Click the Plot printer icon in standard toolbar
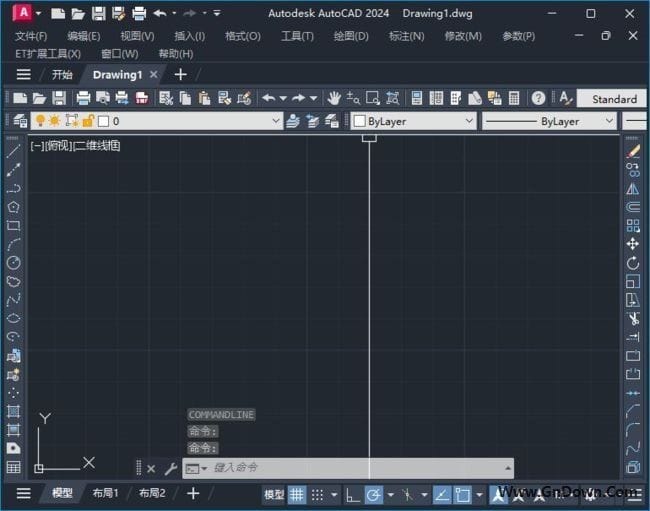650x511 pixels. (x=83, y=98)
